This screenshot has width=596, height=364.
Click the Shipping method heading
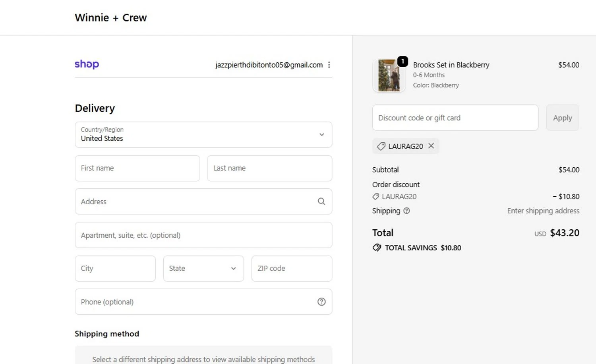[107, 334]
